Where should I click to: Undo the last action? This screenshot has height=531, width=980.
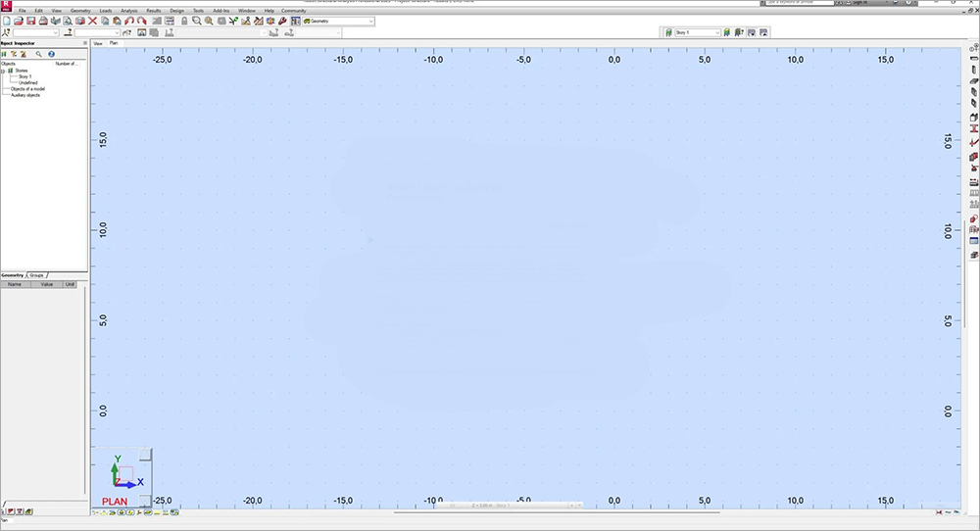click(129, 22)
